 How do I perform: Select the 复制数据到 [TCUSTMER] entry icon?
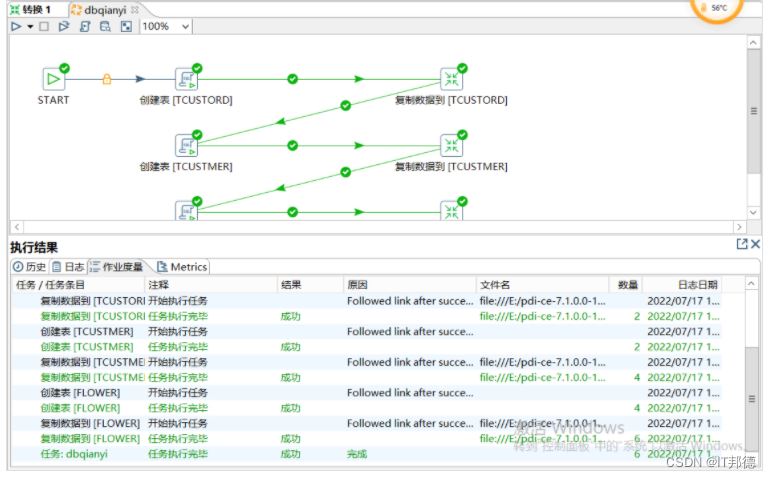pos(452,145)
